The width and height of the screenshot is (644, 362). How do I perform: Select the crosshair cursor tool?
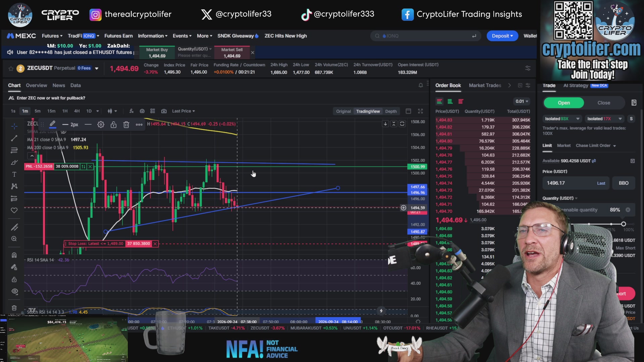[14, 126]
